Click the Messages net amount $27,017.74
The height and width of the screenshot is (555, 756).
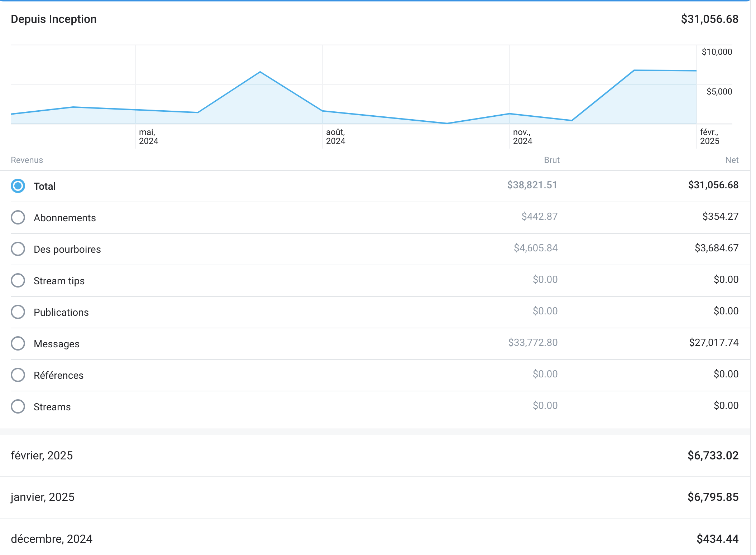714,343
